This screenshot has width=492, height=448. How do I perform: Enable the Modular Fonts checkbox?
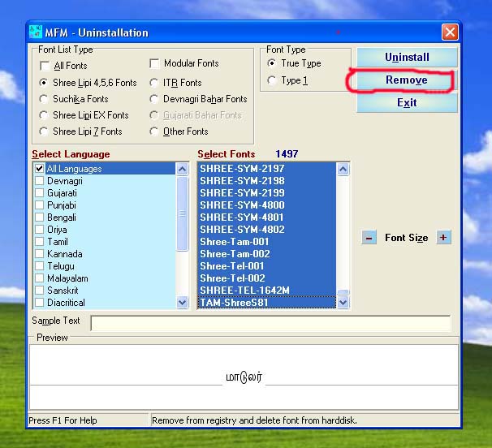(x=154, y=63)
